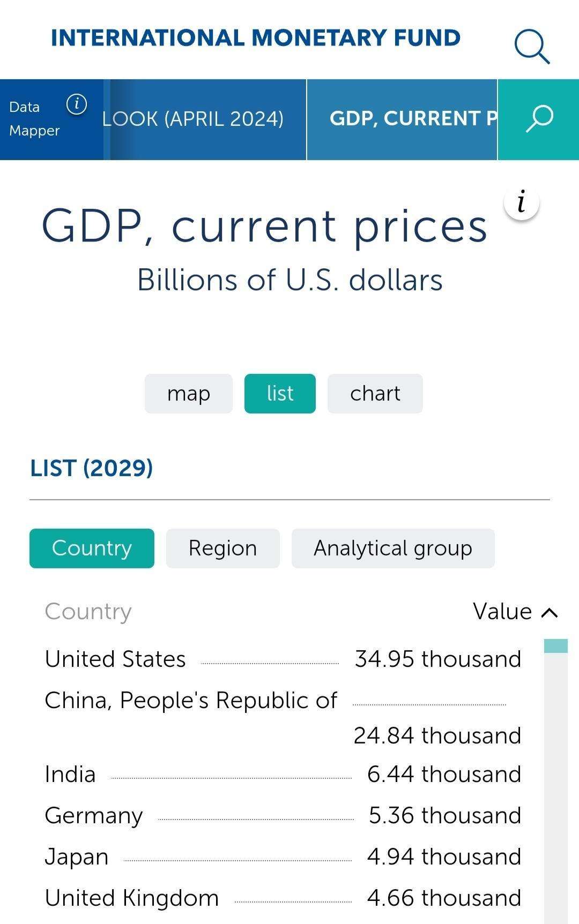Switch to chart view
579x924 pixels.
click(x=375, y=394)
